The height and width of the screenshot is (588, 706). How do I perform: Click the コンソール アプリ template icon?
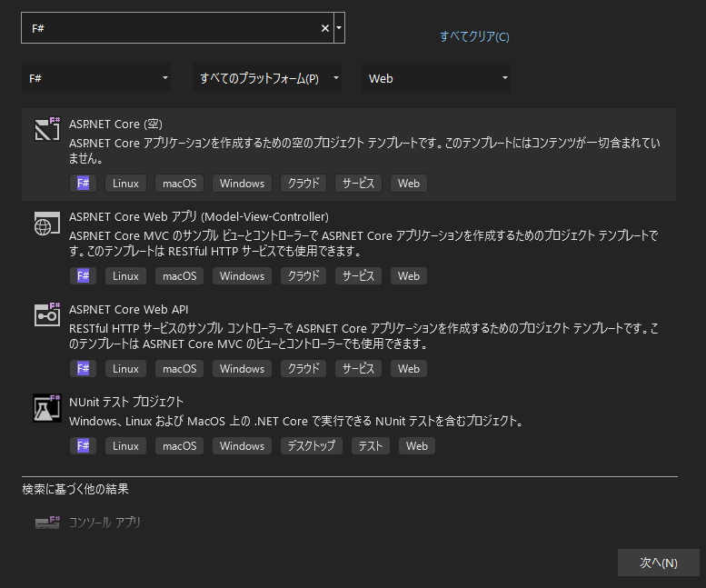pyautogui.click(x=47, y=523)
